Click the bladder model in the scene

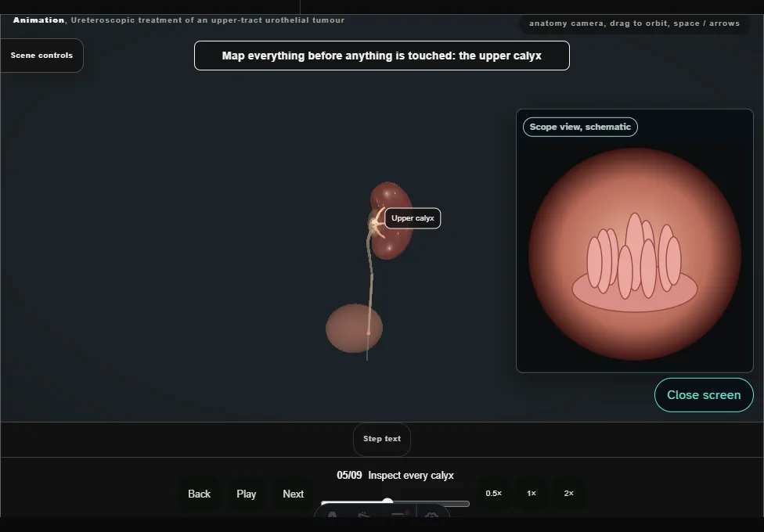(x=355, y=329)
